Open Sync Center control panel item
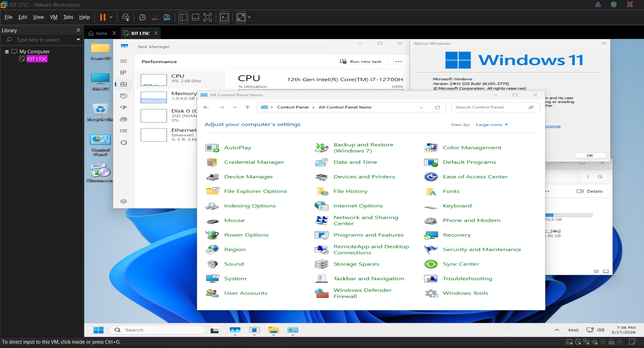Screen dimensions: 644x348 [x=461, y=264]
